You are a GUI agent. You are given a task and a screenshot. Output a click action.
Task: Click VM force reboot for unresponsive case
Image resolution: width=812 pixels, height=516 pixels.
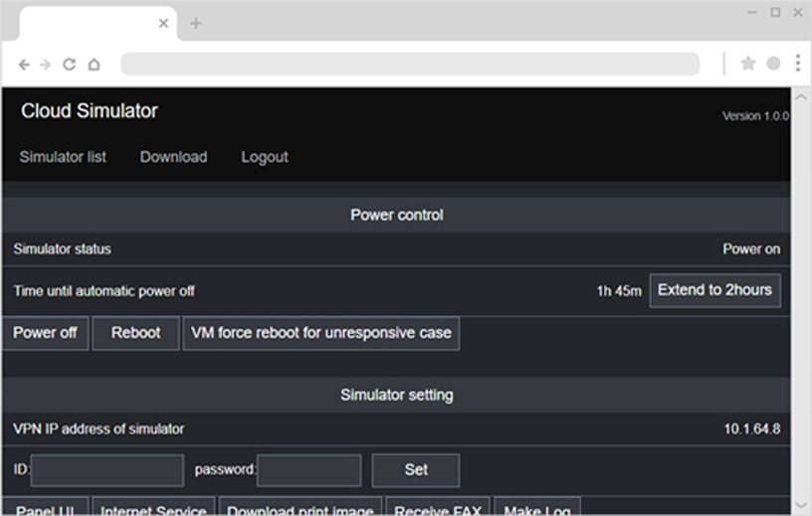coord(320,333)
